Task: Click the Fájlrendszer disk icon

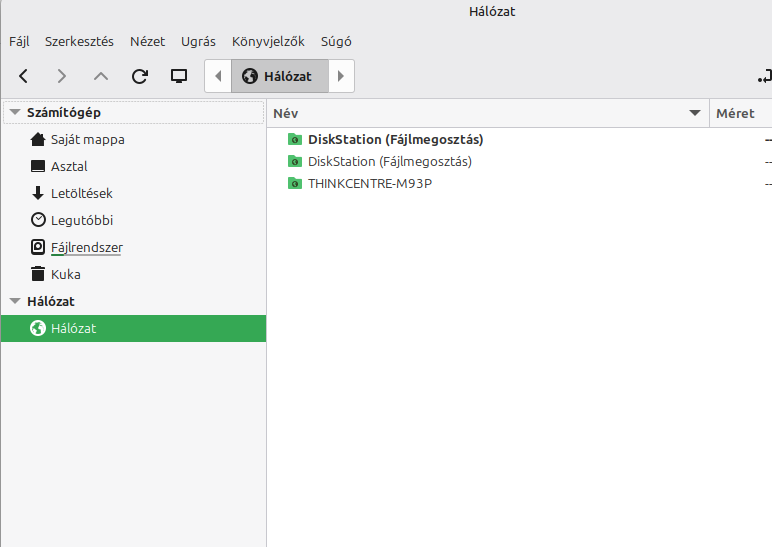Action: point(38,247)
